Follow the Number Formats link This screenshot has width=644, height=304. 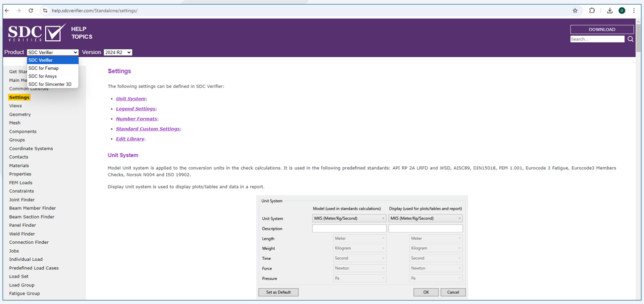click(x=137, y=119)
